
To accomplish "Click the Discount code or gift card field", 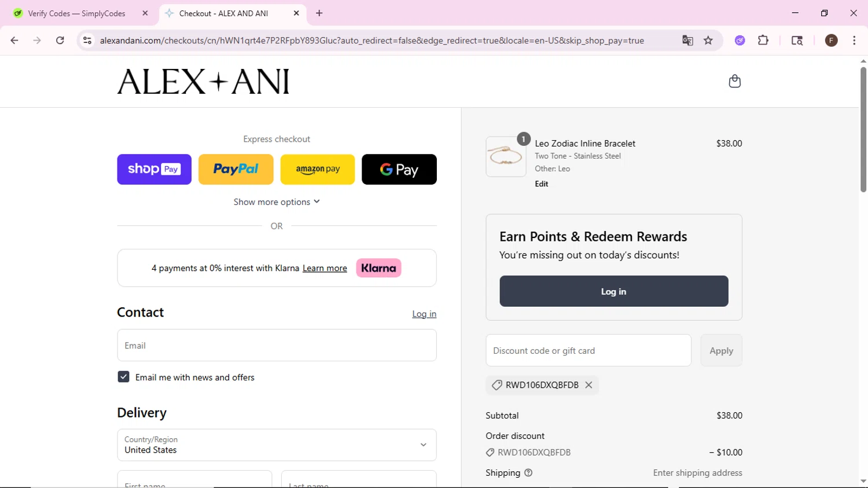I will pos(589,350).
